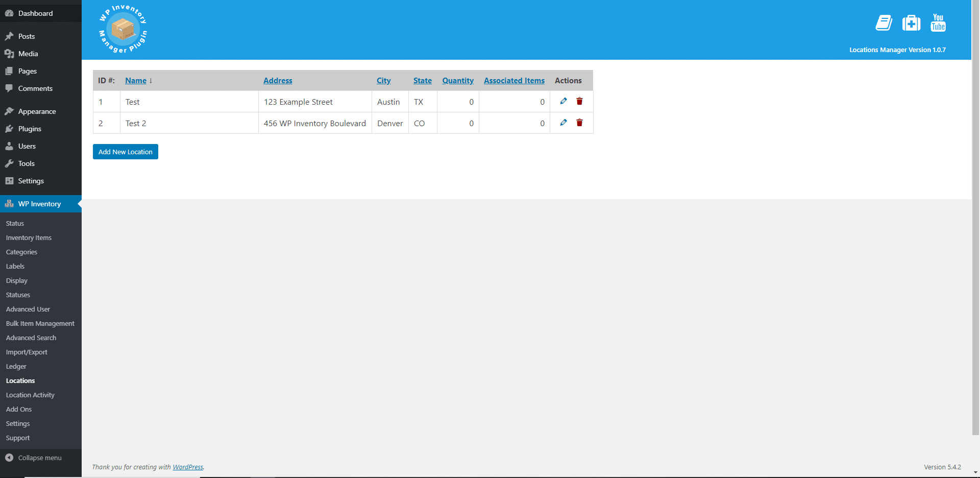Sort the table by Quantity column
This screenshot has height=478, width=980.
(x=458, y=81)
